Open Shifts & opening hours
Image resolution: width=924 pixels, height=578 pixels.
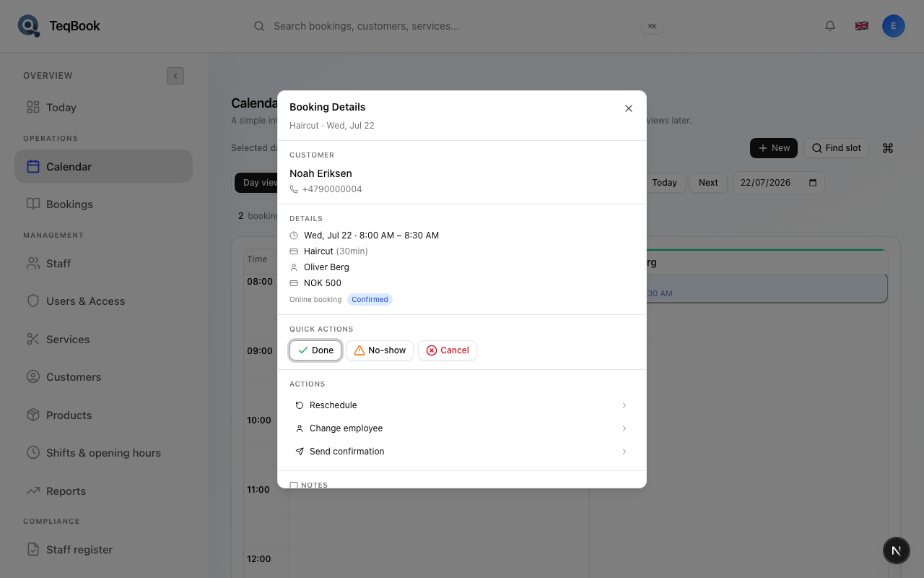pyautogui.click(x=103, y=453)
